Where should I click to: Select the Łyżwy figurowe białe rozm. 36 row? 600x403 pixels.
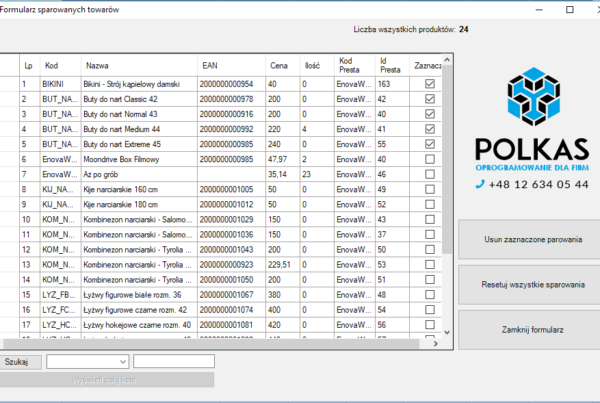click(x=138, y=294)
